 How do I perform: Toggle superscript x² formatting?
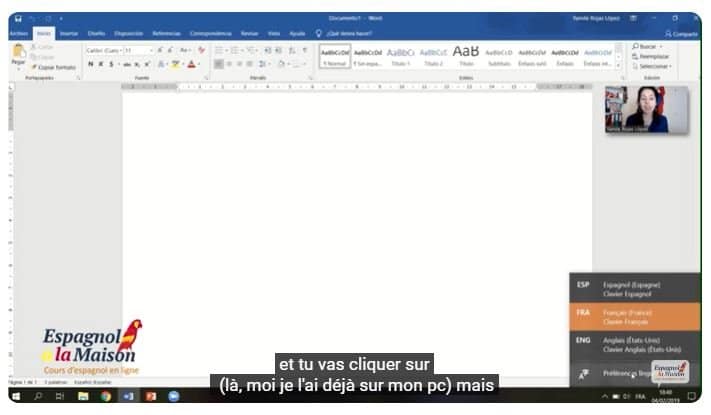[147, 65]
